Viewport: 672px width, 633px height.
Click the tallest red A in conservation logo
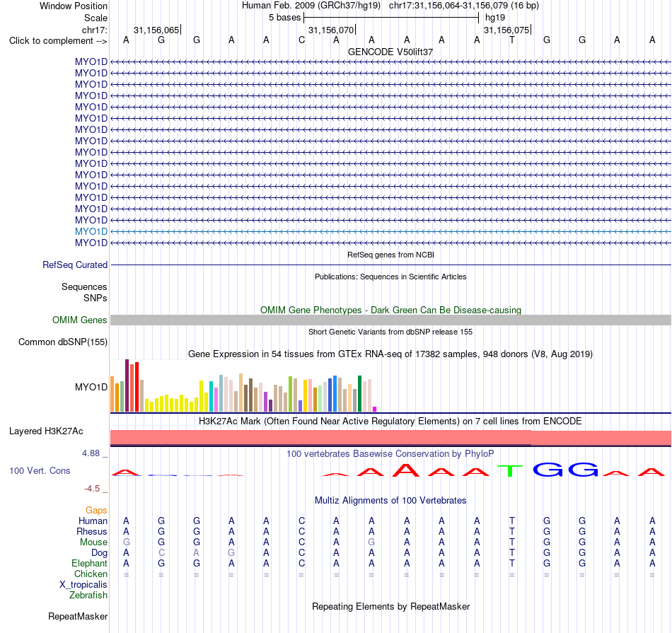[406, 470]
